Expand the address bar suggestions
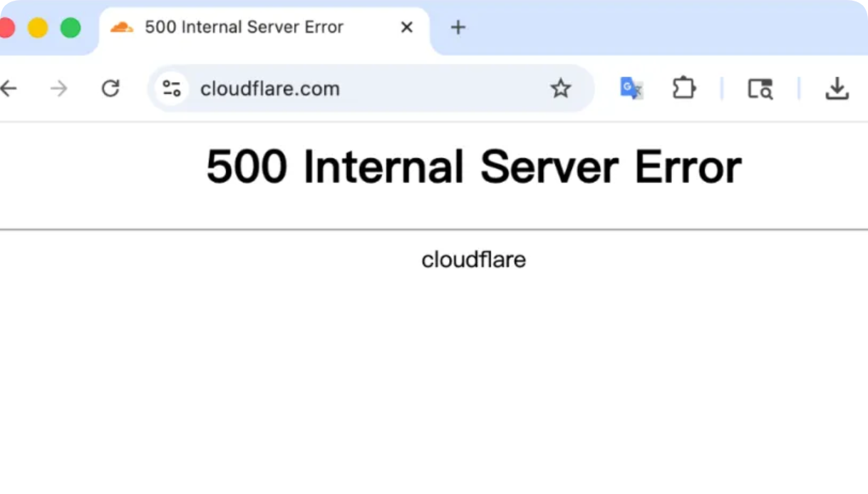This screenshot has height=494, width=868. (x=371, y=88)
